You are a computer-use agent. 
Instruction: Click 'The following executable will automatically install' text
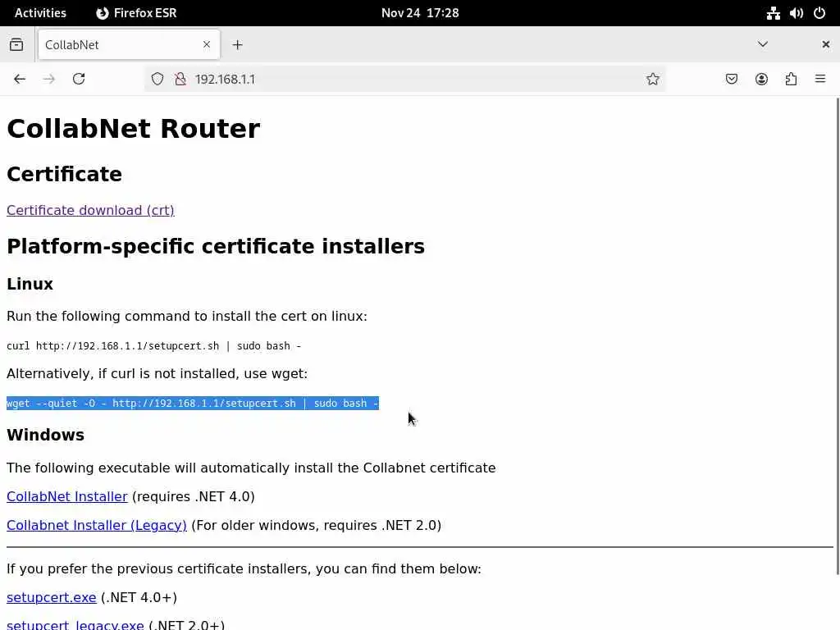[x=251, y=468]
